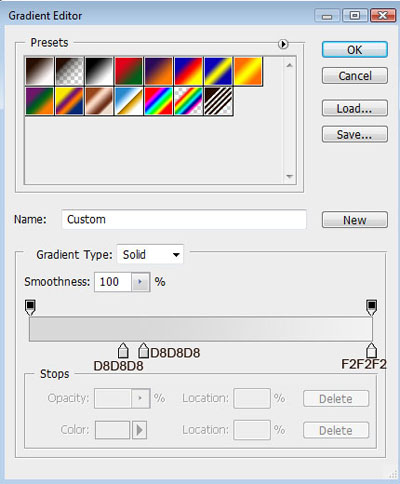This screenshot has height=484, width=400.
Task: Open the Smoothness slider arrow
Action: pos(140,282)
